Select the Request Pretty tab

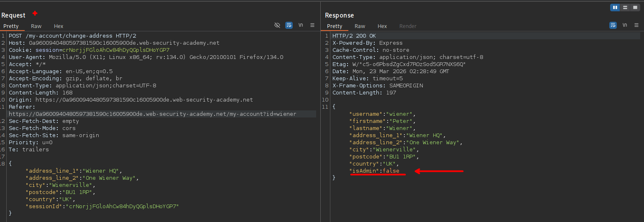pyautogui.click(x=11, y=26)
